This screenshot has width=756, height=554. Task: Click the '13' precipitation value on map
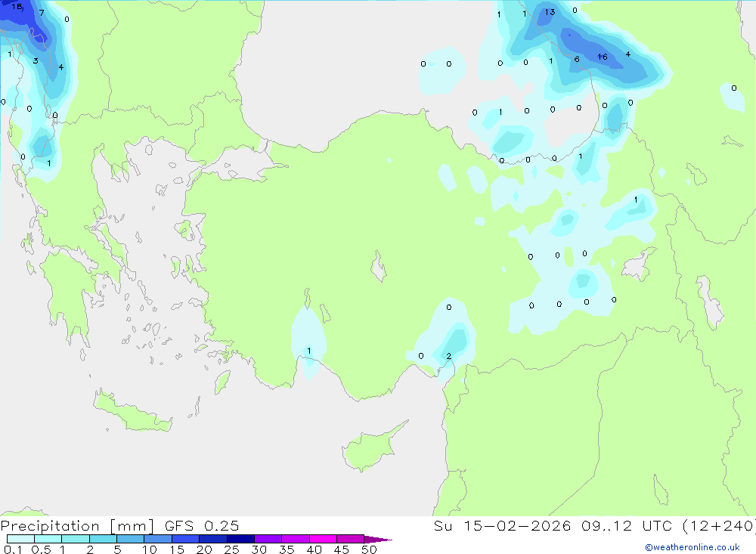tap(550, 12)
